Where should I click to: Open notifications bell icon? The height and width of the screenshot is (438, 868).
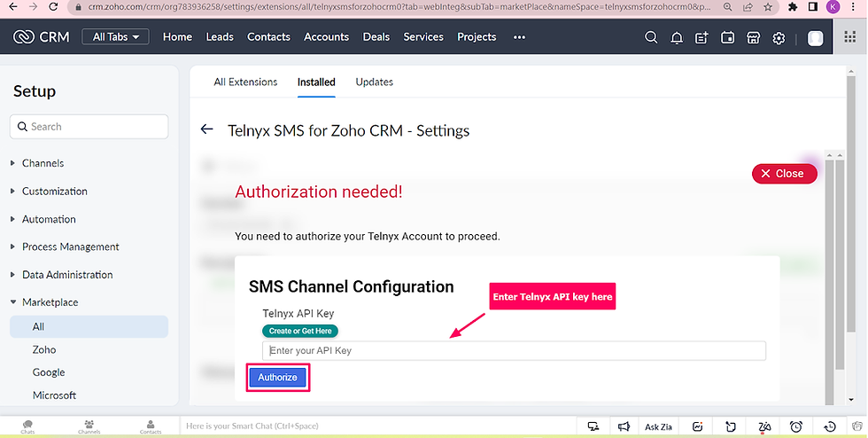click(677, 38)
